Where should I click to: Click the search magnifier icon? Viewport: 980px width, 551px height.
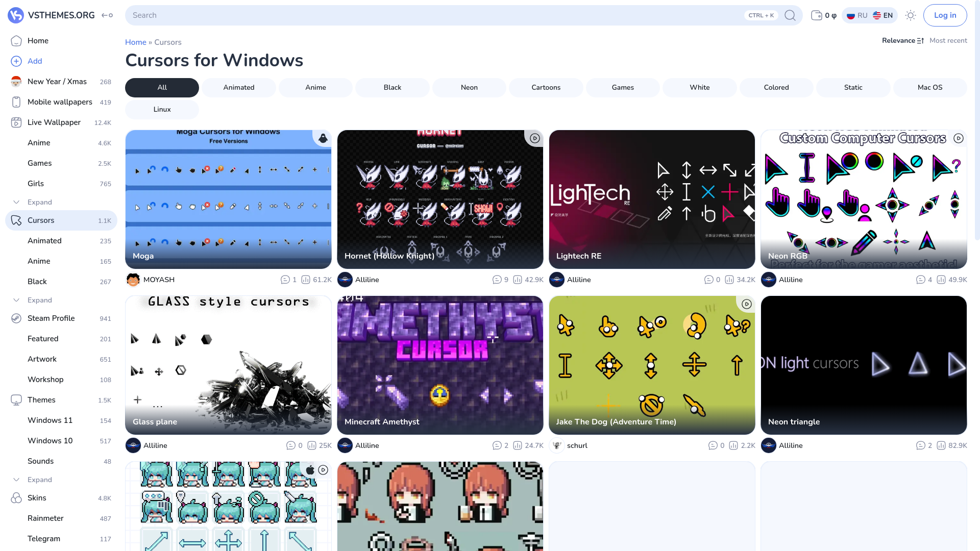click(x=790, y=15)
